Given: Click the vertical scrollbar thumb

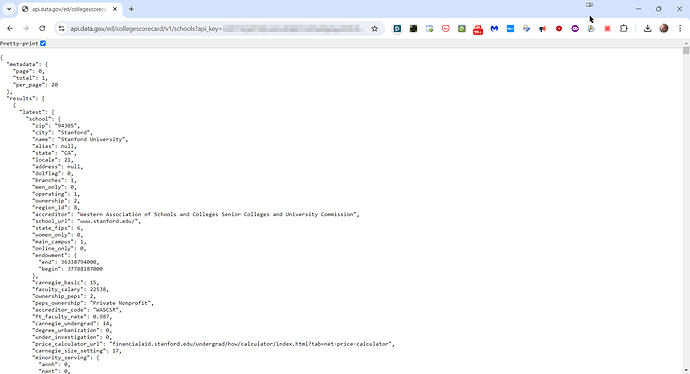Looking at the screenshot, I should [686, 50].
